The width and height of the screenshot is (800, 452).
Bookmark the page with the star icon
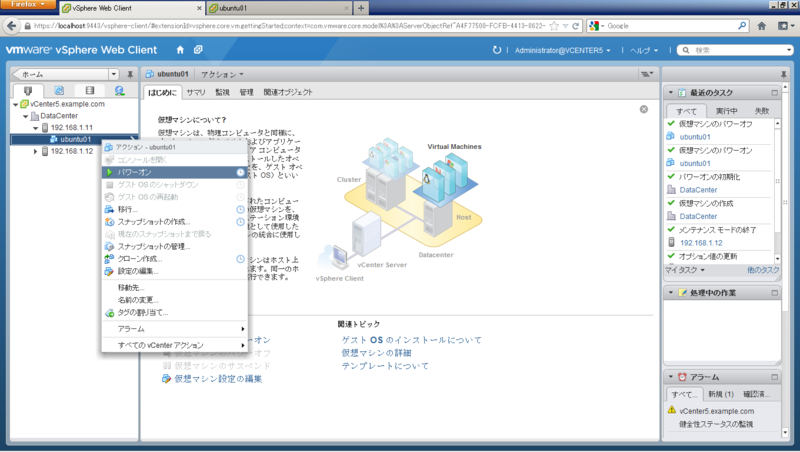click(554, 26)
